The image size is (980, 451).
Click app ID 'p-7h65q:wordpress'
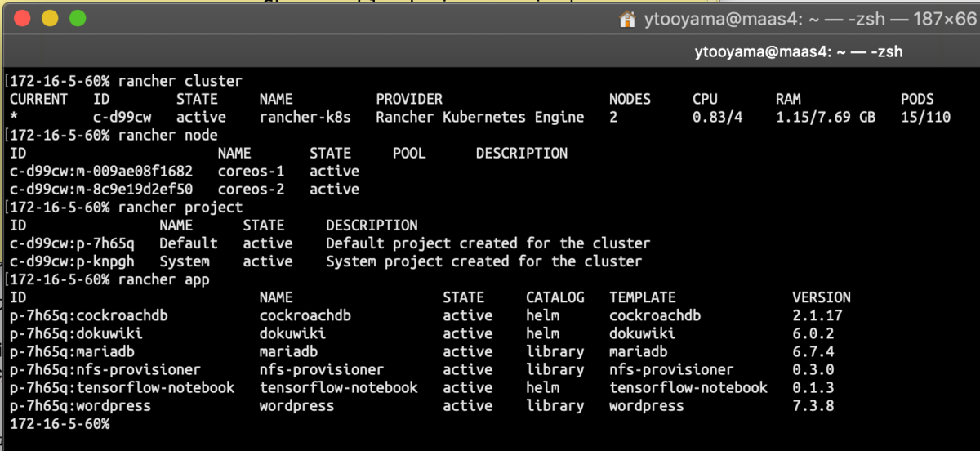(81, 405)
